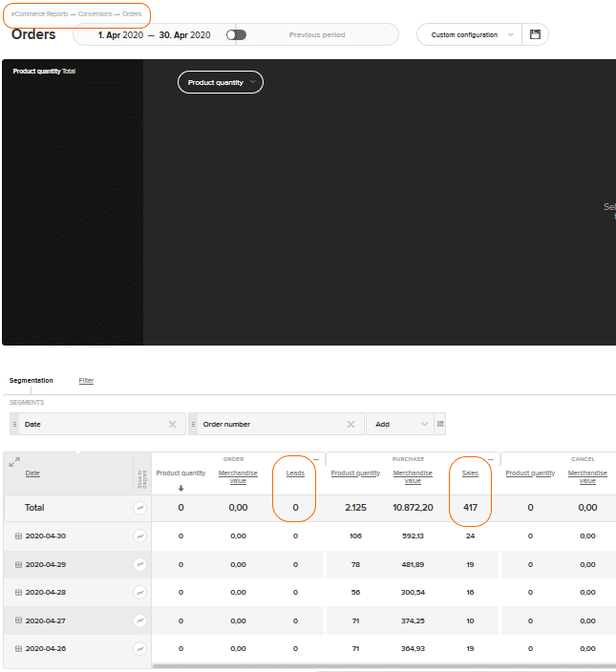The width and height of the screenshot is (616, 672).
Task: Switch to the Segmentation tab
Action: click(x=32, y=381)
